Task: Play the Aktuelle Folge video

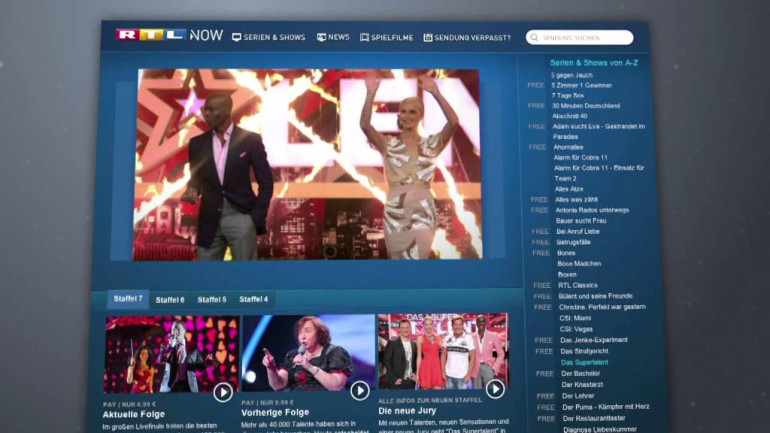Action: [x=223, y=392]
